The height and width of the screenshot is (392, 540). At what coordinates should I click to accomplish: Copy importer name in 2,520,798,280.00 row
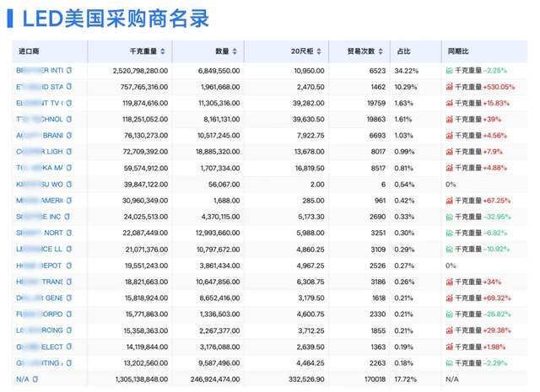(69, 71)
